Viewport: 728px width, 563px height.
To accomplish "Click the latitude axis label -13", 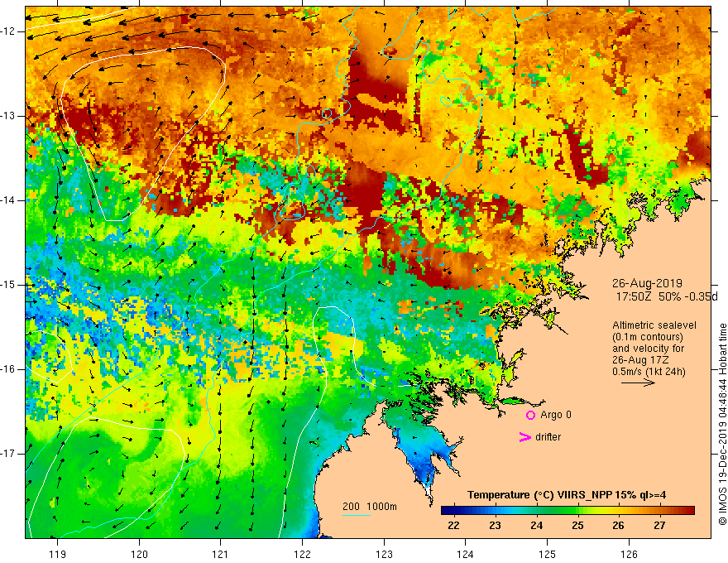I will pyautogui.click(x=9, y=116).
